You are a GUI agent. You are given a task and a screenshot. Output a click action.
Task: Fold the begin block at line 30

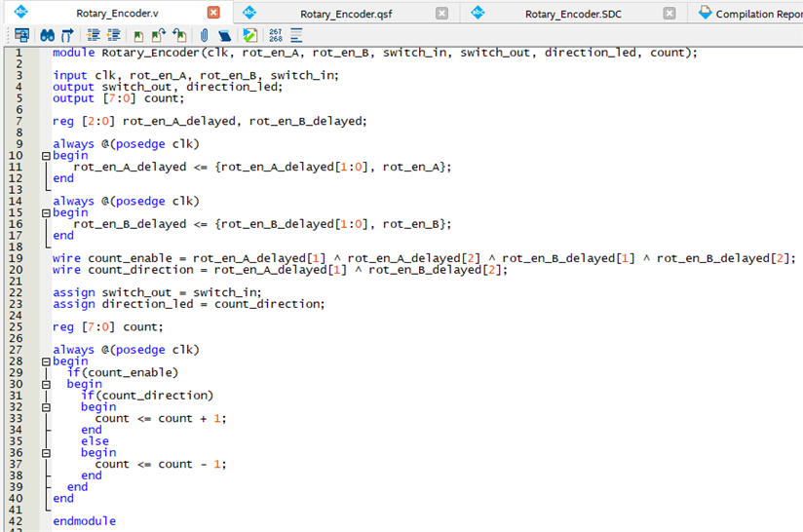[46, 385]
